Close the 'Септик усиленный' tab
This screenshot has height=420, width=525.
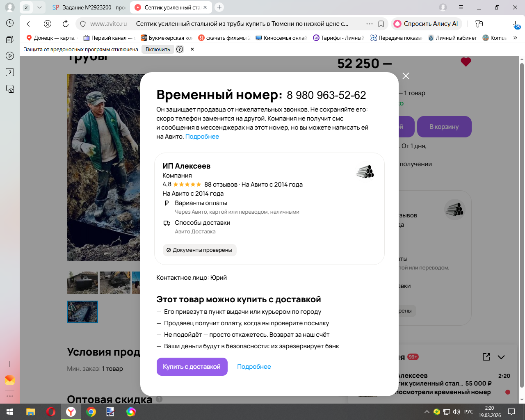[205, 7]
